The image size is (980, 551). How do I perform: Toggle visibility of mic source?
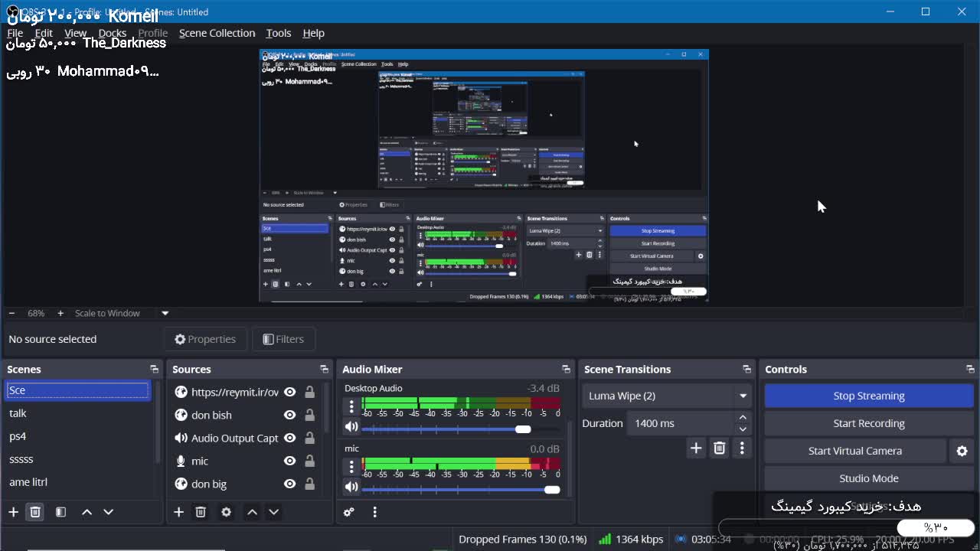(x=289, y=461)
